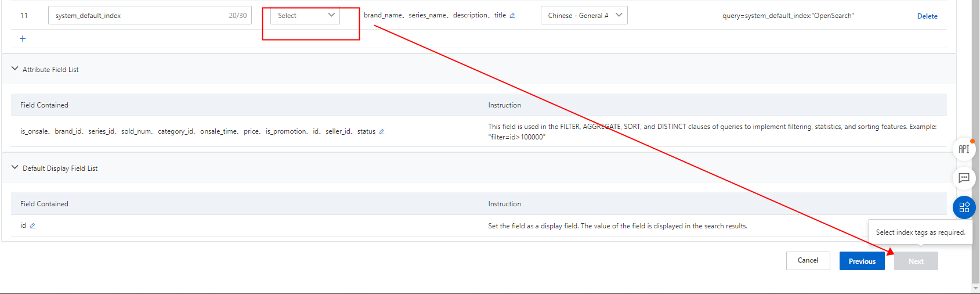Screen dimensions: 980x294
Task: Open the Select index tag dropdown
Action: 305,15
